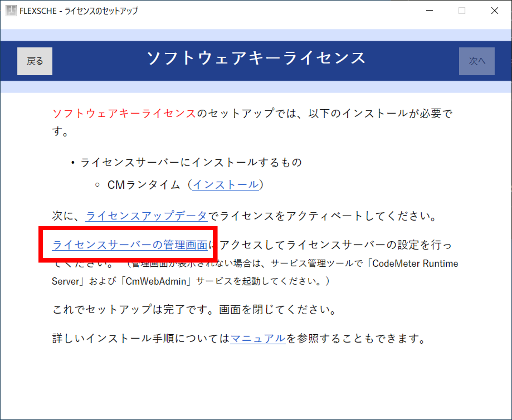Click the CMランタイム sub-bullet text
The image size is (512, 420).
[x=144, y=185]
